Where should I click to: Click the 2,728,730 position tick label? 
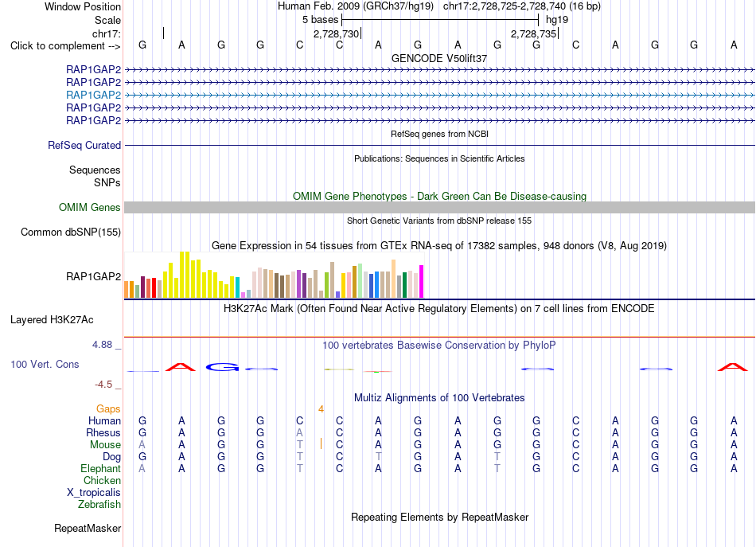337,33
